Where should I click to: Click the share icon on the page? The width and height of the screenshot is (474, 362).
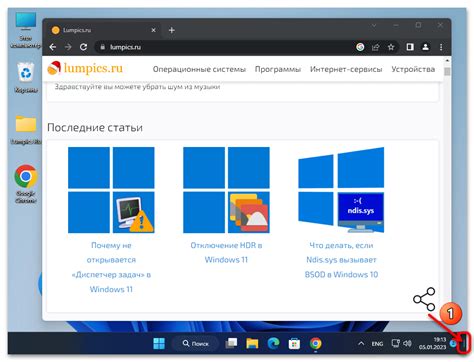tap(424, 299)
